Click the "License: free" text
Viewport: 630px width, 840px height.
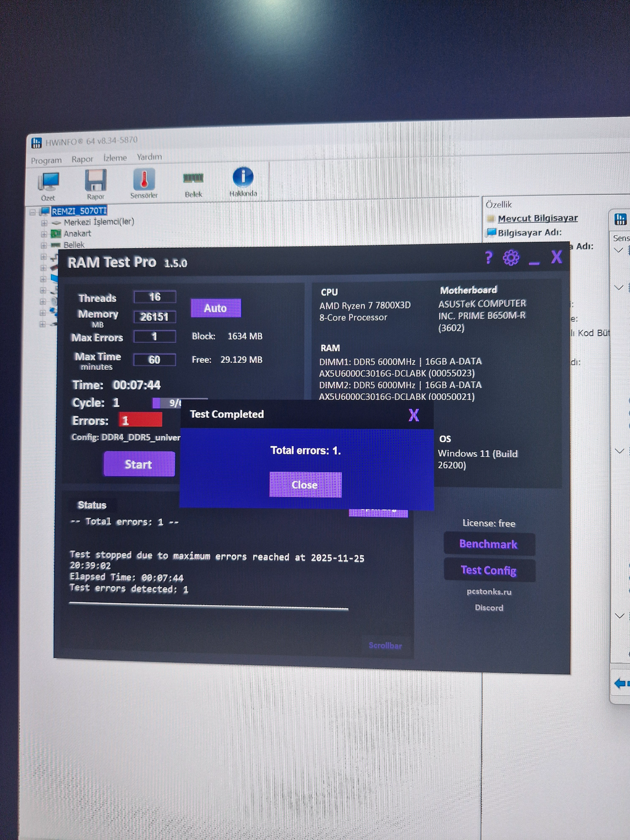click(x=489, y=523)
